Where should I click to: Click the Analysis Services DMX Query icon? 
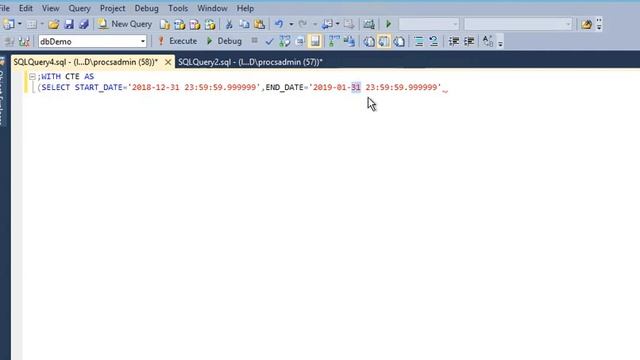tap(195, 24)
